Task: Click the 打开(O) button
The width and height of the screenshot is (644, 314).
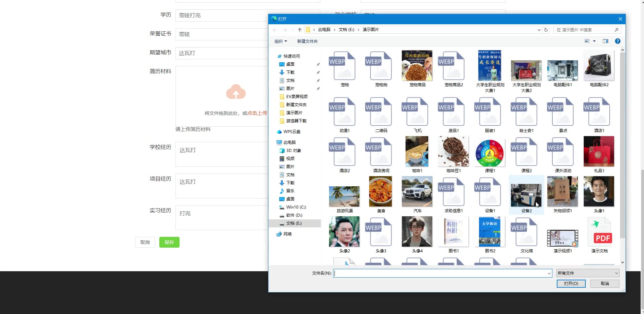Action: click(x=571, y=284)
